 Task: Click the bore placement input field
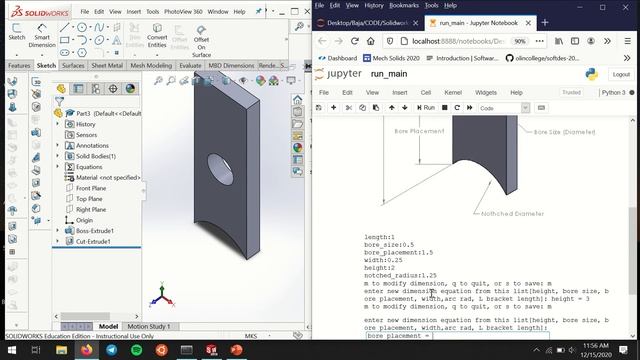[x=458, y=336]
